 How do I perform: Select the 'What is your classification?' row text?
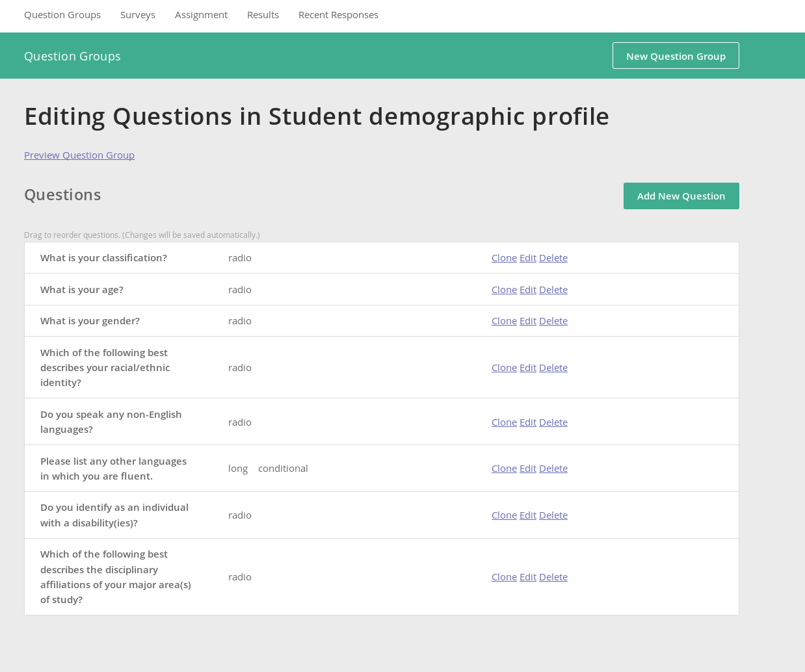(x=103, y=257)
